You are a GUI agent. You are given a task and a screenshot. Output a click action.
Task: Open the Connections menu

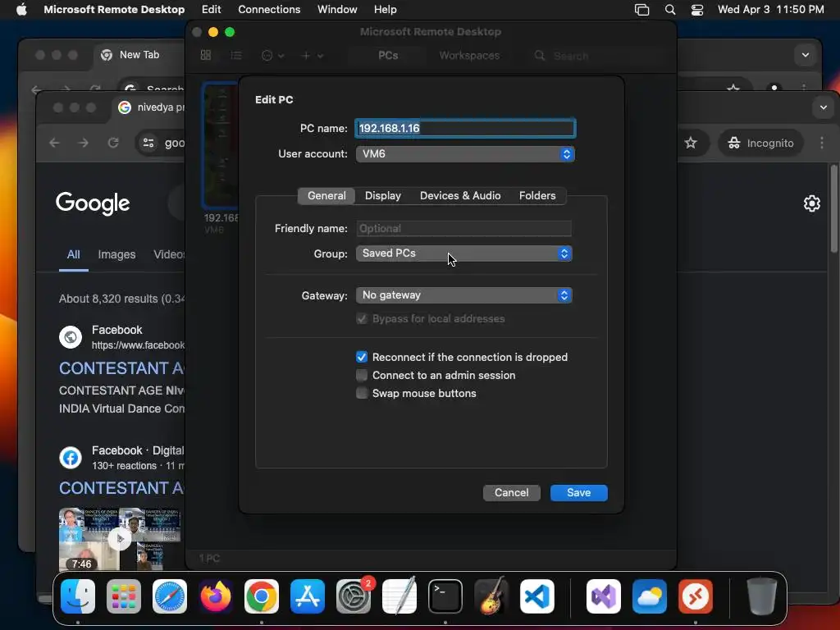point(269,9)
